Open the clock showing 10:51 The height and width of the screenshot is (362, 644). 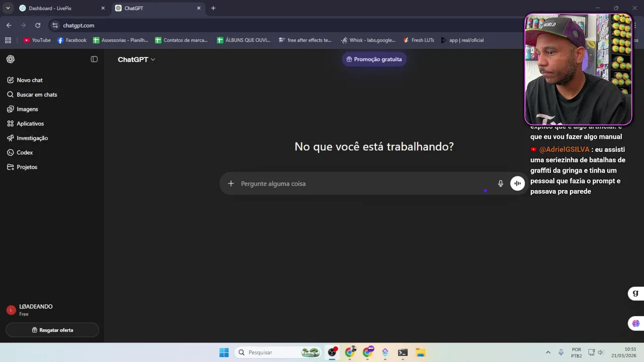point(624,352)
